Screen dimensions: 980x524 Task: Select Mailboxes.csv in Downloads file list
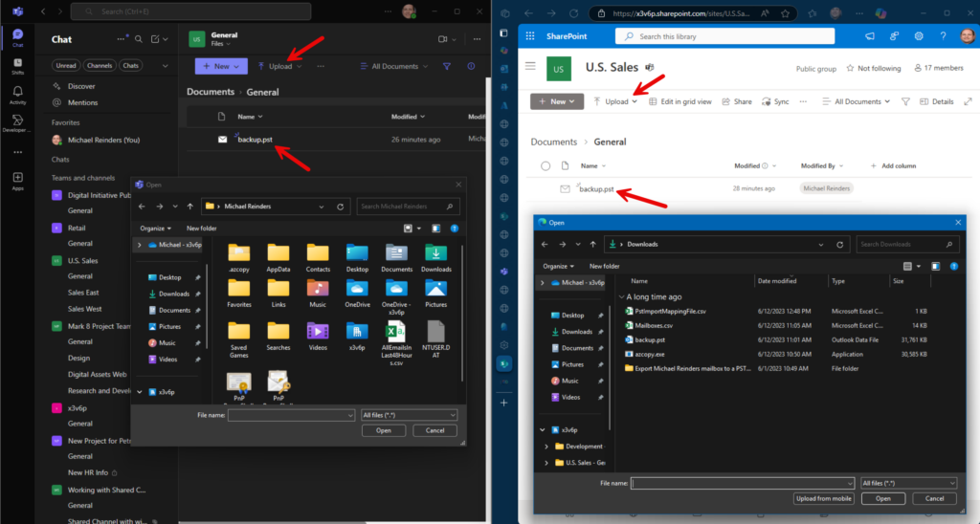[x=654, y=326]
